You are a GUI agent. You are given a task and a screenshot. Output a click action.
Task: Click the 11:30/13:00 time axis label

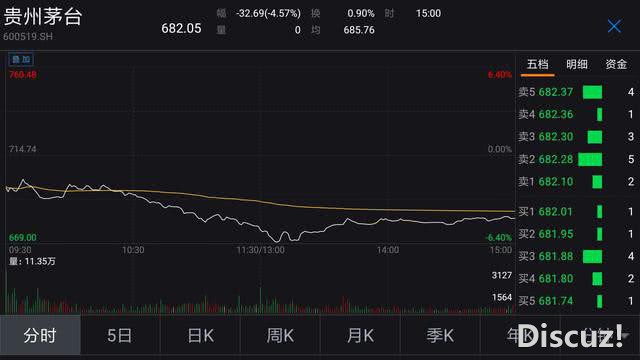click(260, 250)
